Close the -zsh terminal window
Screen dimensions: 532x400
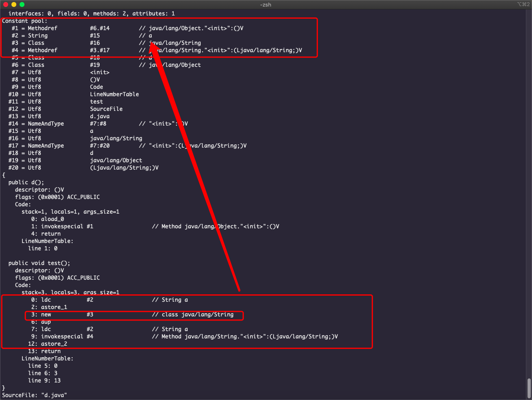(6, 4)
